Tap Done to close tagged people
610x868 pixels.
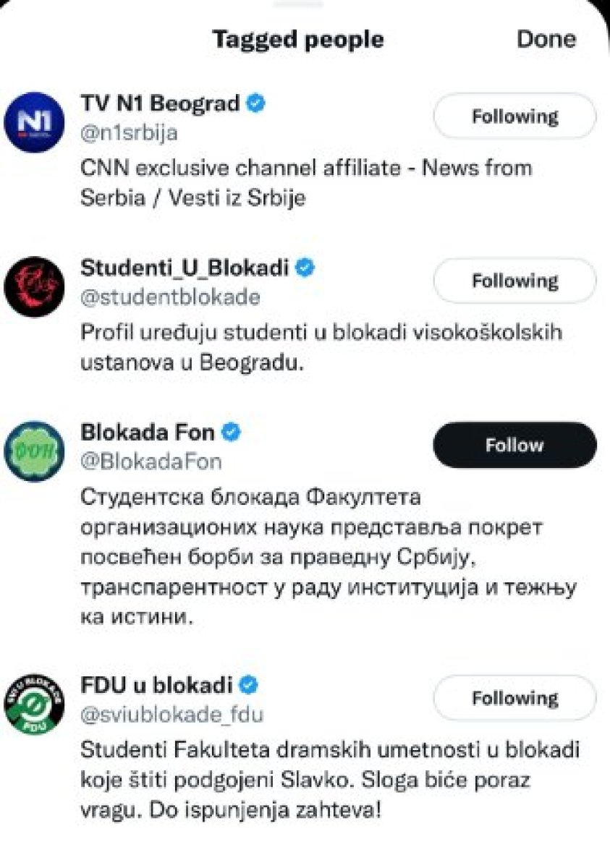tap(546, 39)
